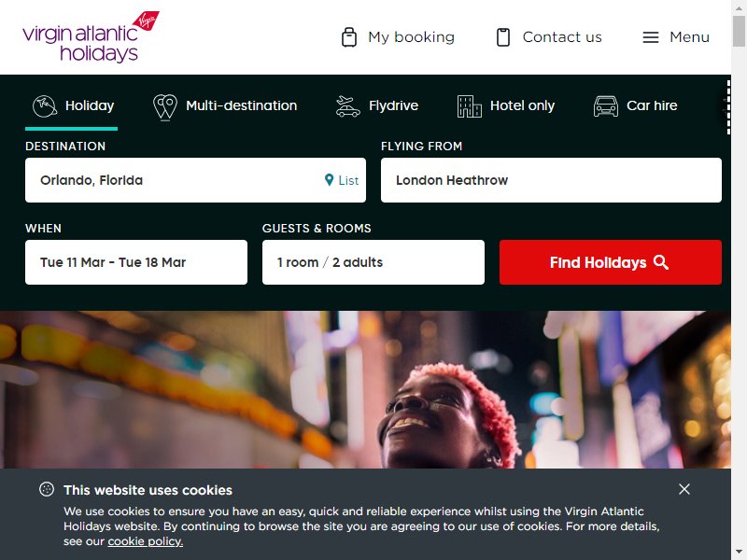Click the page scrollbar thumb
747x560 pixels.
point(739,31)
